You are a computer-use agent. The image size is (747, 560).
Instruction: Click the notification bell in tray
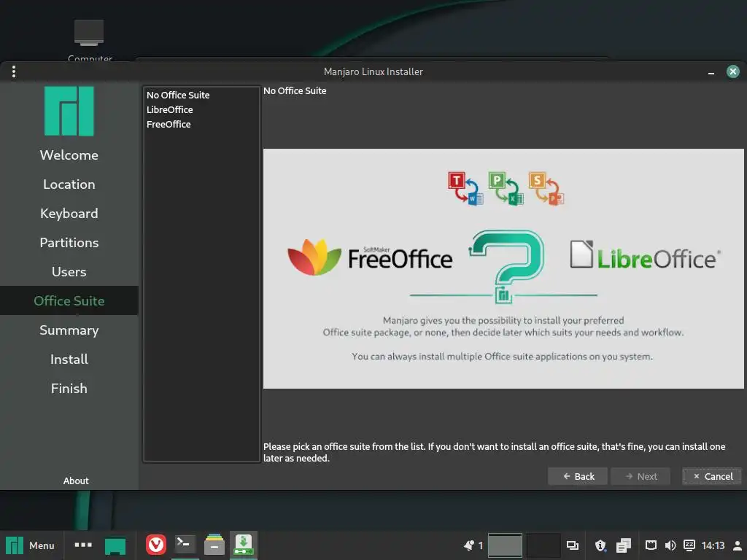469,545
